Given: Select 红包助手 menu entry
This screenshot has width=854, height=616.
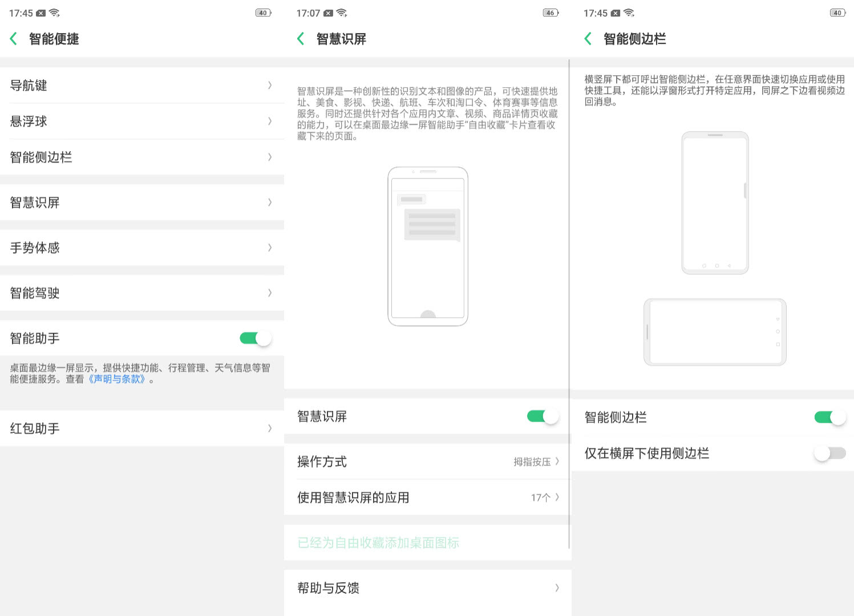Looking at the screenshot, I should click(x=142, y=428).
